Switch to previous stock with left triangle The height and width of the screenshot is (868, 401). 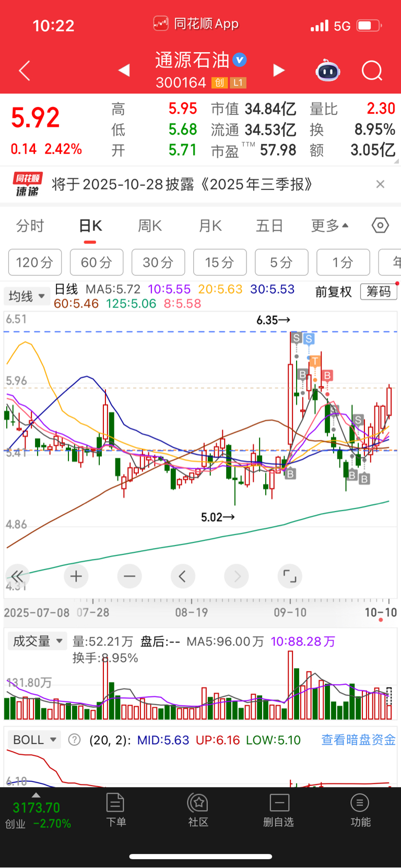pos(124,70)
